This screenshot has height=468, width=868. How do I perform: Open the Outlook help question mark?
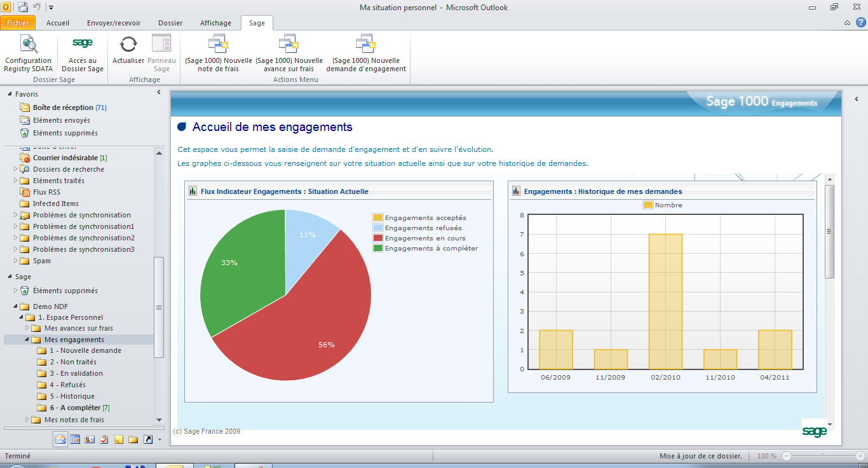[x=861, y=23]
